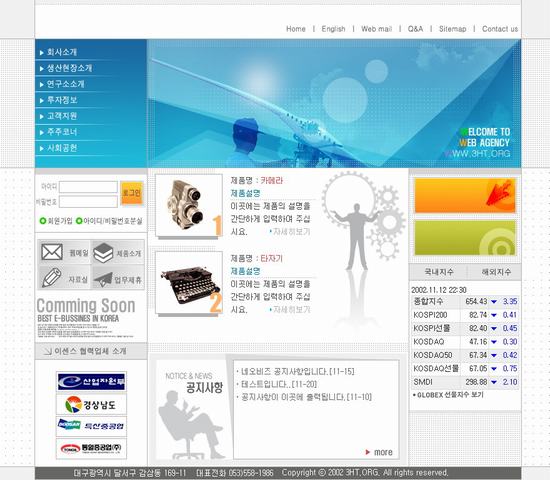This screenshot has height=480, width=550.
Task: Open the green target banner
Action: [x=465, y=238]
